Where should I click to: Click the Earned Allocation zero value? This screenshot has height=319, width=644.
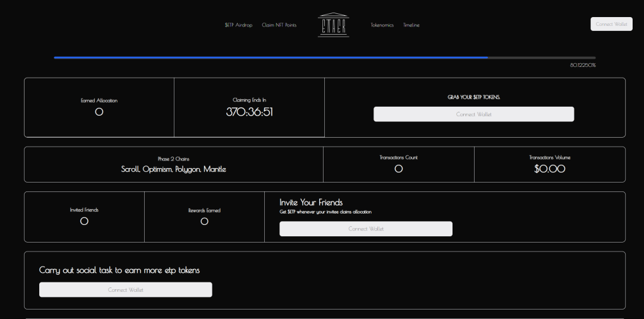[x=99, y=112]
